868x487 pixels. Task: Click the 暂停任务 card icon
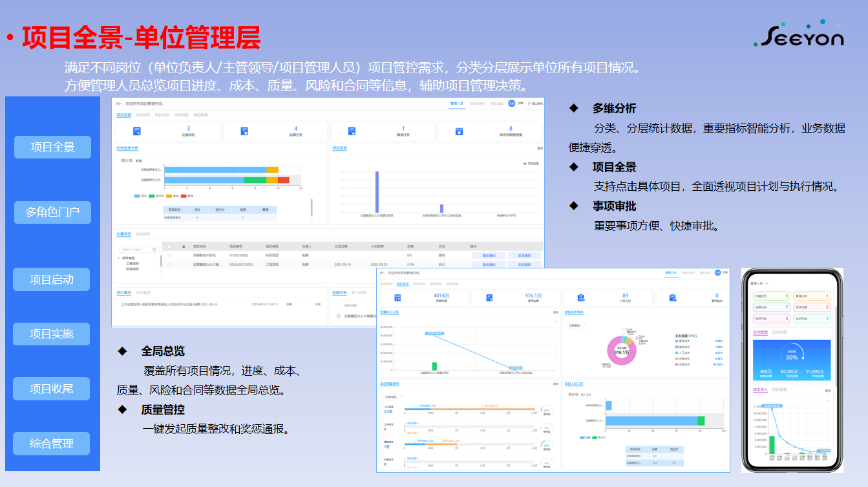point(352,131)
